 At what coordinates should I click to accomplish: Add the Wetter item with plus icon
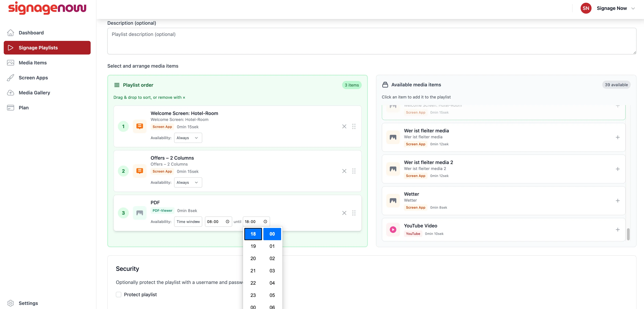(617, 201)
